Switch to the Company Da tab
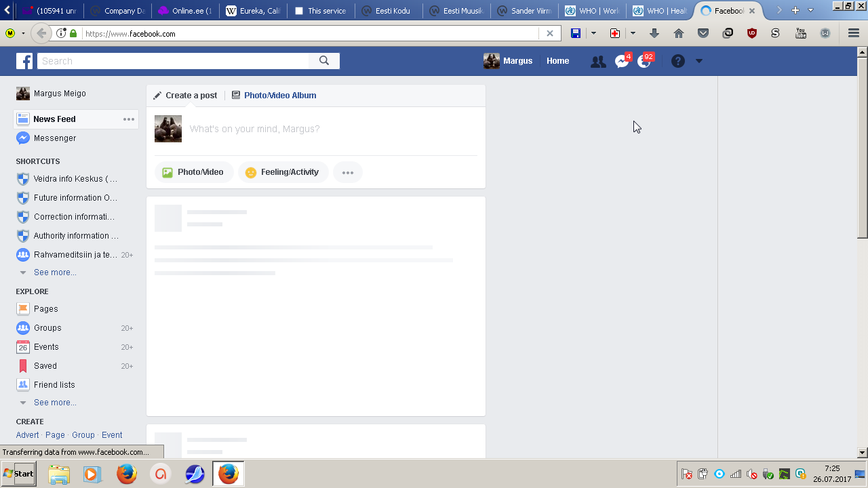 tap(117, 11)
